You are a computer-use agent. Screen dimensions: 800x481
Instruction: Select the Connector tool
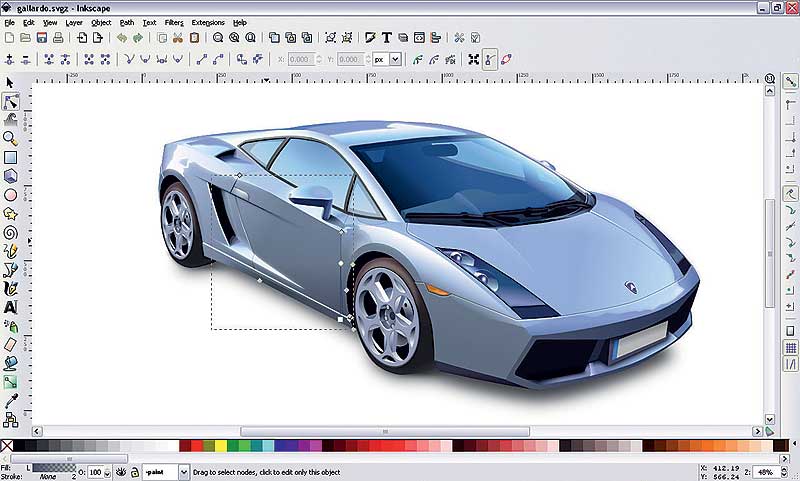pyautogui.click(x=10, y=420)
